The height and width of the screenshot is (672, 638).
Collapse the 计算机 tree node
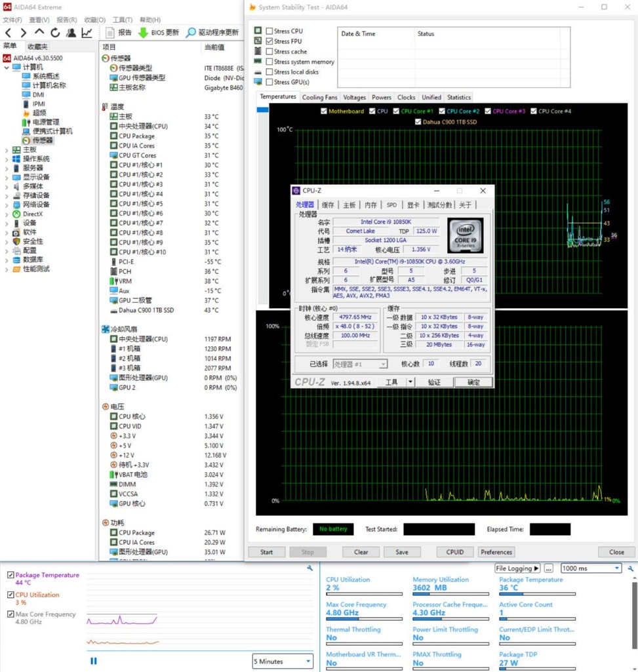(7, 68)
